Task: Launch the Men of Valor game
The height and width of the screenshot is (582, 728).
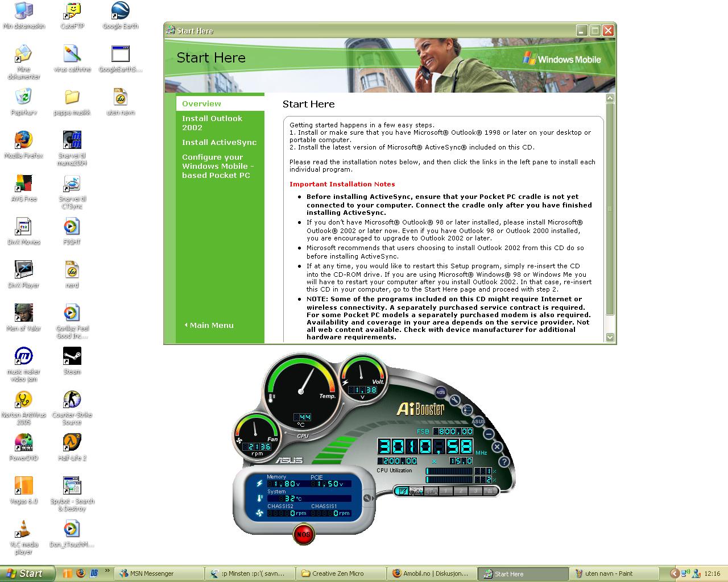Action: tap(23, 318)
